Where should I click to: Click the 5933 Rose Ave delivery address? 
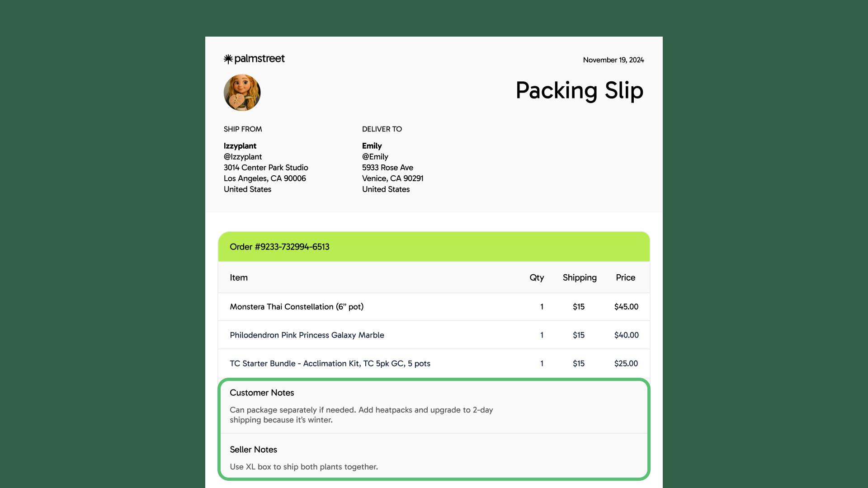click(387, 168)
